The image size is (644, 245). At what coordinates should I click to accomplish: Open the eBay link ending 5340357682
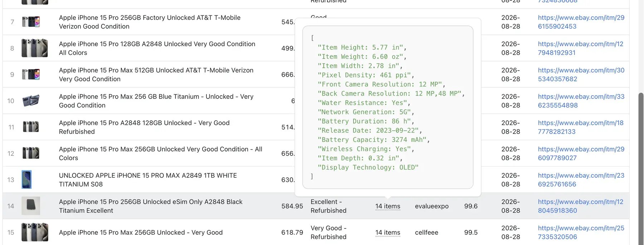click(581, 75)
